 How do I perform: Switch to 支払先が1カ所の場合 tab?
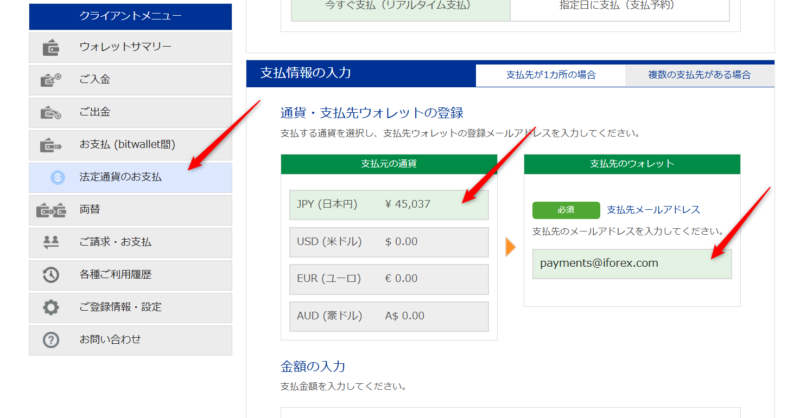click(551, 75)
